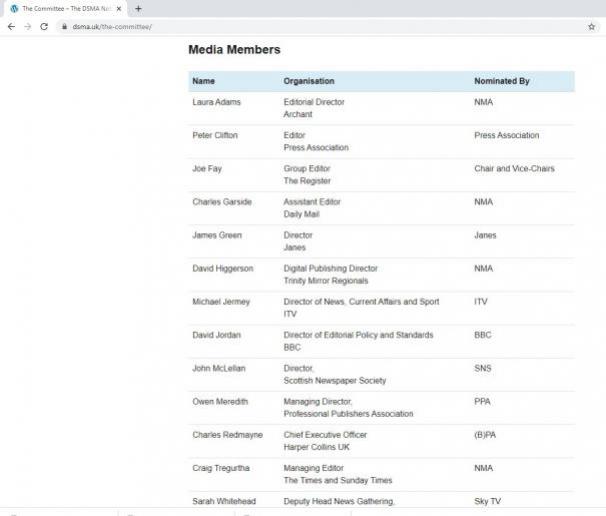Bookmark this page with star icon

(x=591, y=27)
